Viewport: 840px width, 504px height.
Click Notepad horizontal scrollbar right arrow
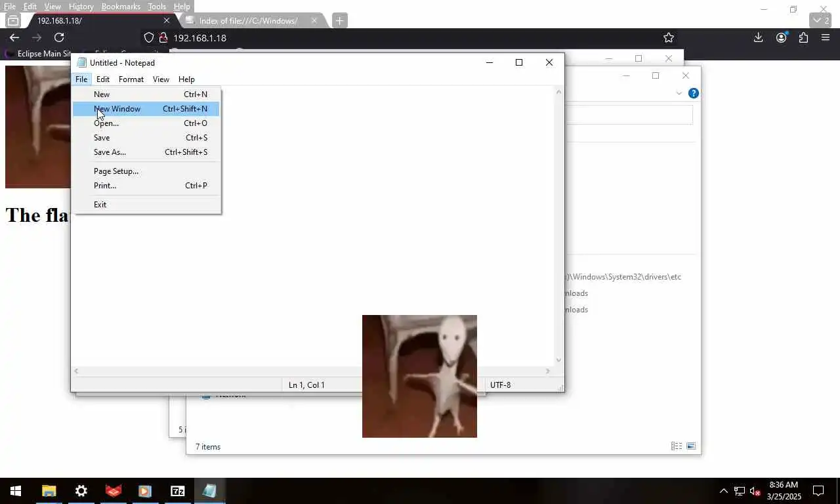pyautogui.click(x=548, y=371)
